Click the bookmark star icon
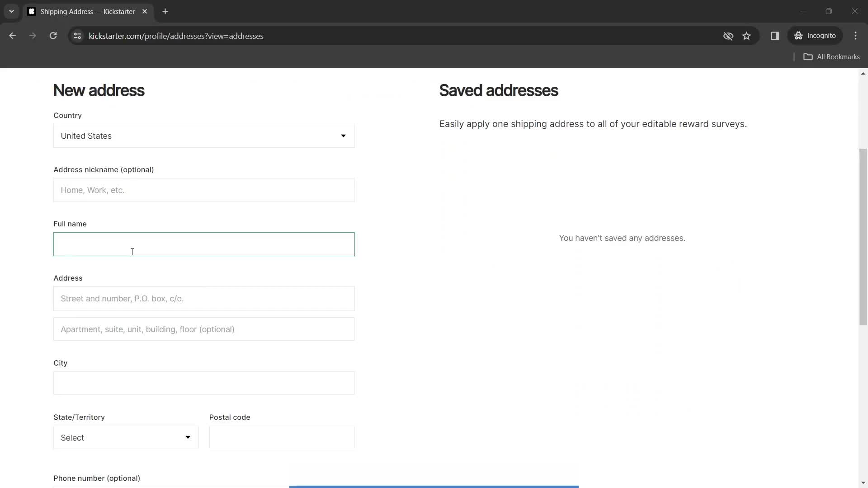This screenshot has height=488, width=868. tap(746, 36)
